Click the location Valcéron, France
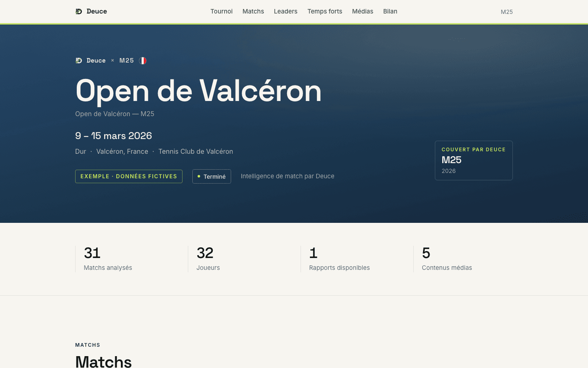 pyautogui.click(x=122, y=151)
